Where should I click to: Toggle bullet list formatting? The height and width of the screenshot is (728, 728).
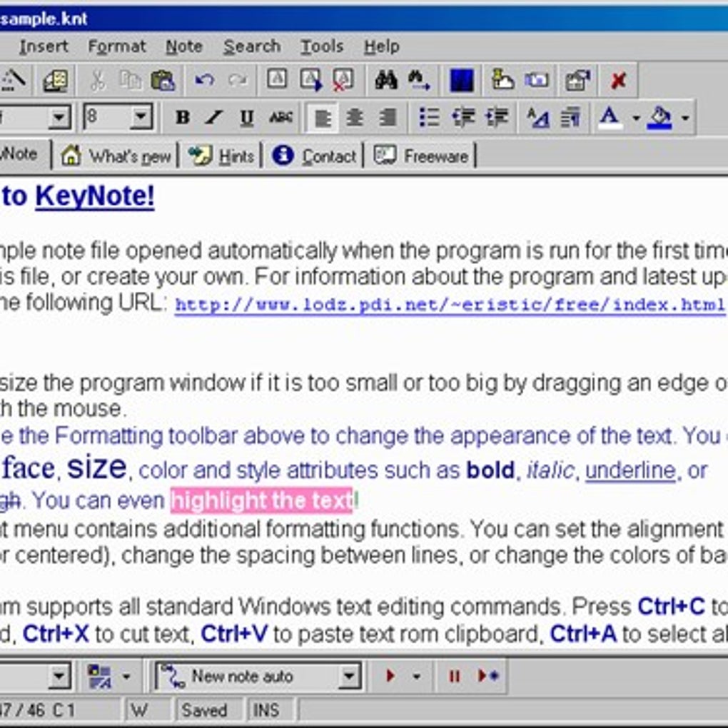[x=429, y=118]
